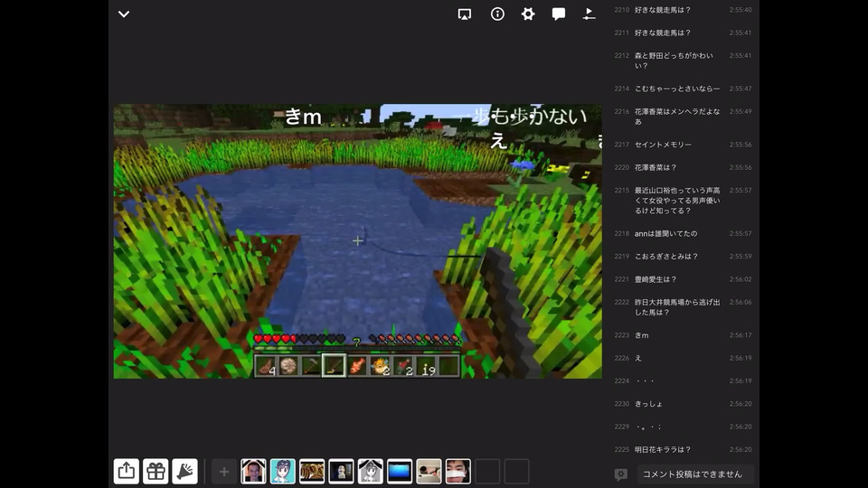Select comment 森と野田どっちがかわいい？
Screen dimensions: 868x488
[x=684, y=61]
